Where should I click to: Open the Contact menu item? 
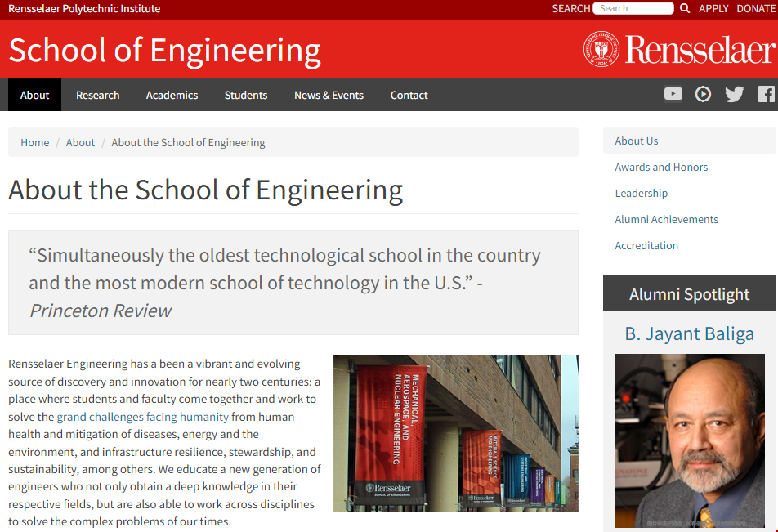point(409,95)
